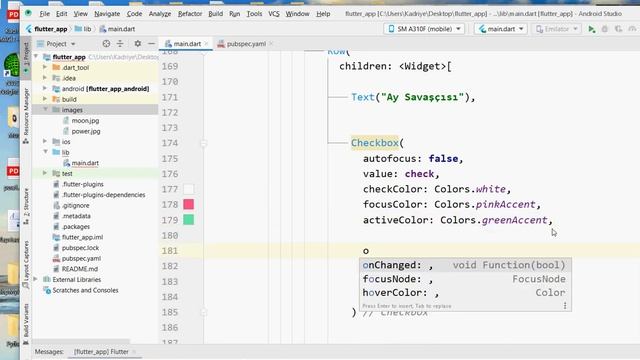Click the collapse all icon in Project panel
Screen dimensions: 640x360
(120, 44)
